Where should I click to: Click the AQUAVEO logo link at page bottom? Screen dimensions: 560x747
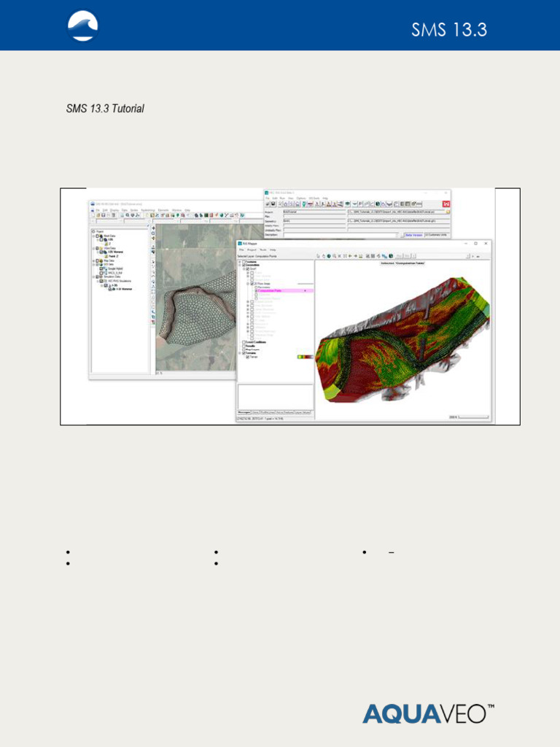tap(429, 714)
